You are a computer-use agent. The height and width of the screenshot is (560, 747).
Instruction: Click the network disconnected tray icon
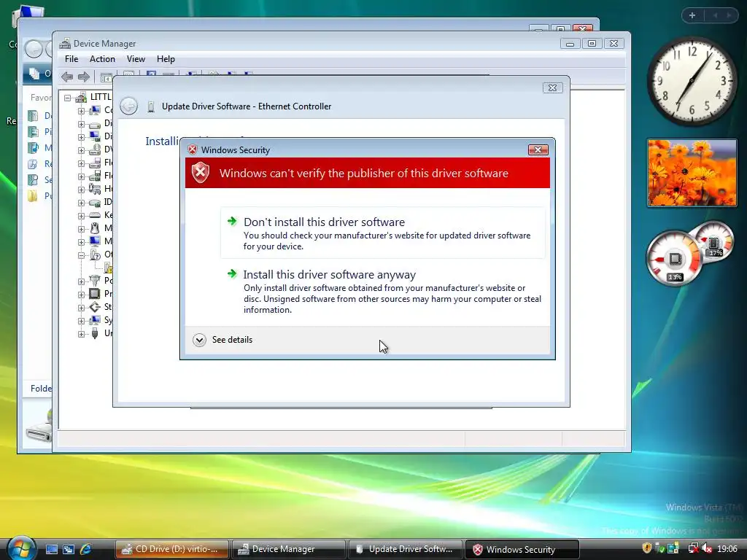[x=693, y=548]
